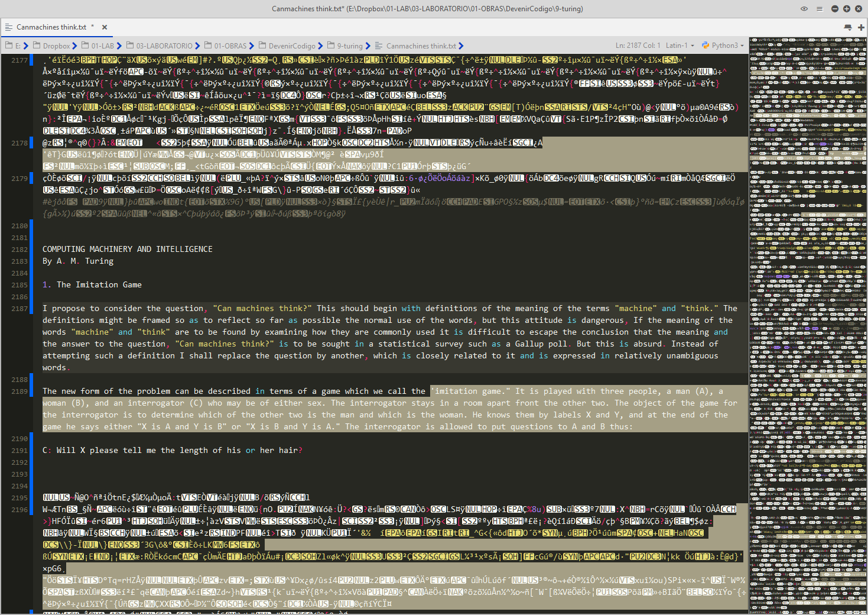Expand the chevron after 9-turing breadcrumb

tap(368, 46)
